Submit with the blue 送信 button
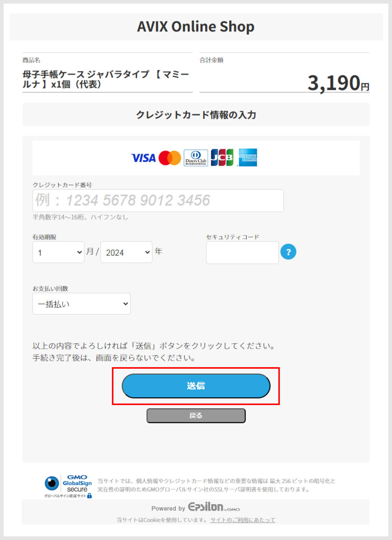The width and height of the screenshot is (392, 540). pos(196,386)
